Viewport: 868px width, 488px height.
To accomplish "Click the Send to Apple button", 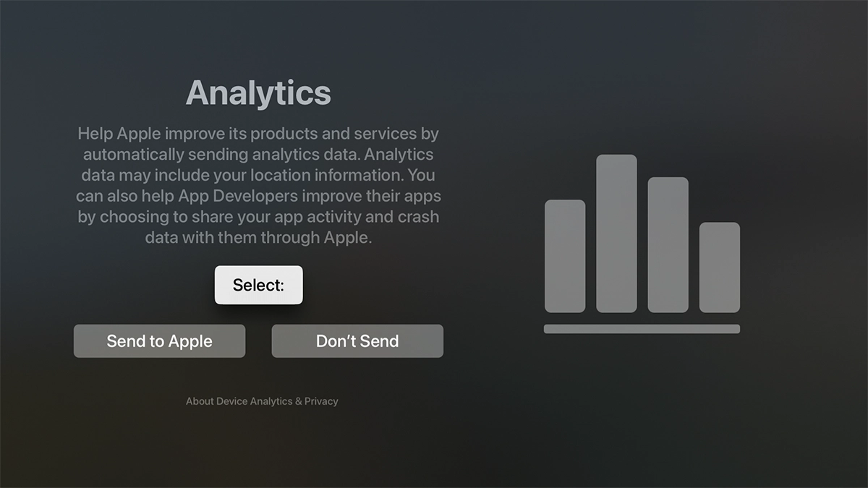I will [159, 341].
